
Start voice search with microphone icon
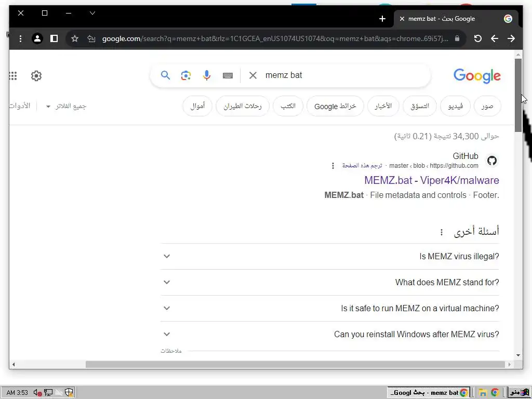click(x=207, y=75)
